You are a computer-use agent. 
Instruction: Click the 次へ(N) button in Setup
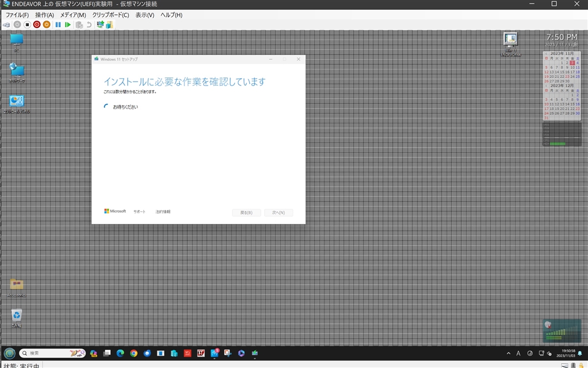click(x=278, y=212)
